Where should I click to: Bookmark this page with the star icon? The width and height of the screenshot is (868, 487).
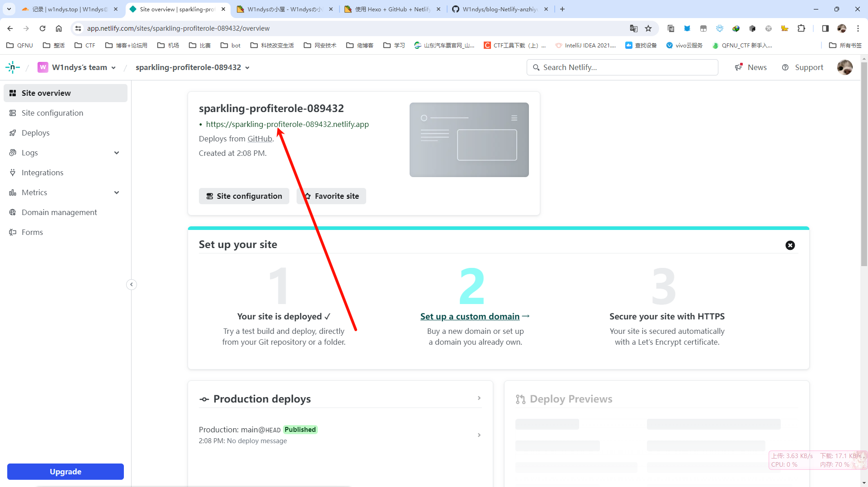tap(648, 28)
